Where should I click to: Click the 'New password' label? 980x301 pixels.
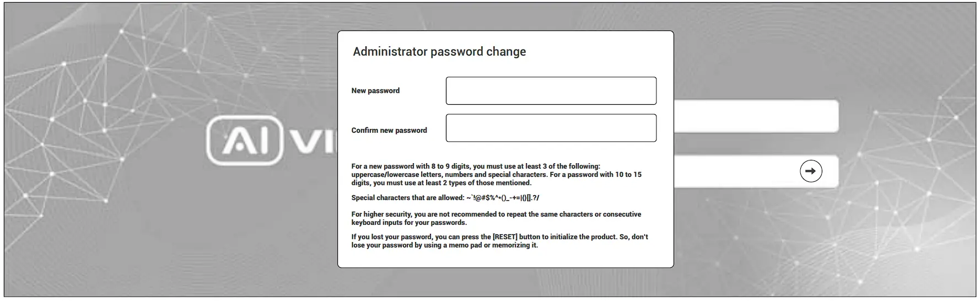coord(375,91)
